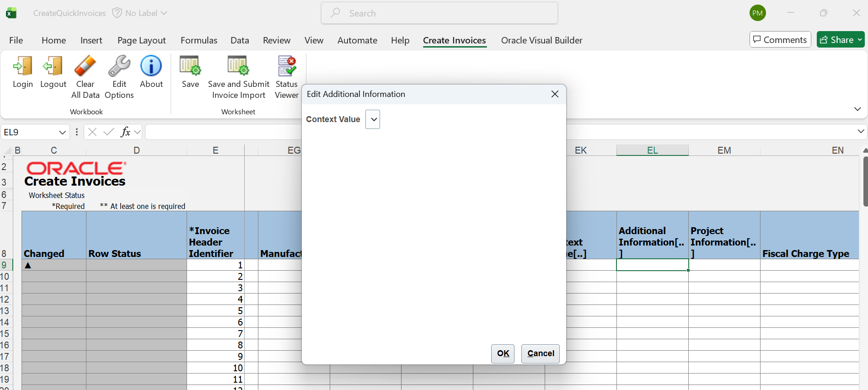Select the Create Invoices ribbon tab
This screenshot has height=390, width=868.
pyautogui.click(x=455, y=40)
